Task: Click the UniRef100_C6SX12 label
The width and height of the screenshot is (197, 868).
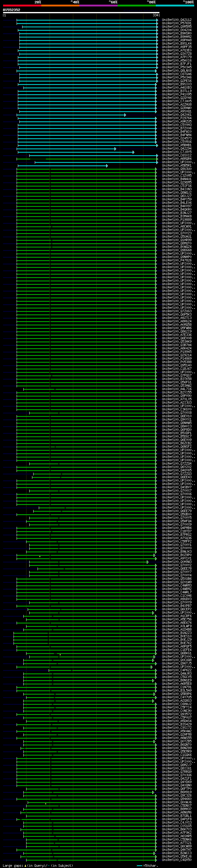Action: pyautogui.click(x=176, y=155)
